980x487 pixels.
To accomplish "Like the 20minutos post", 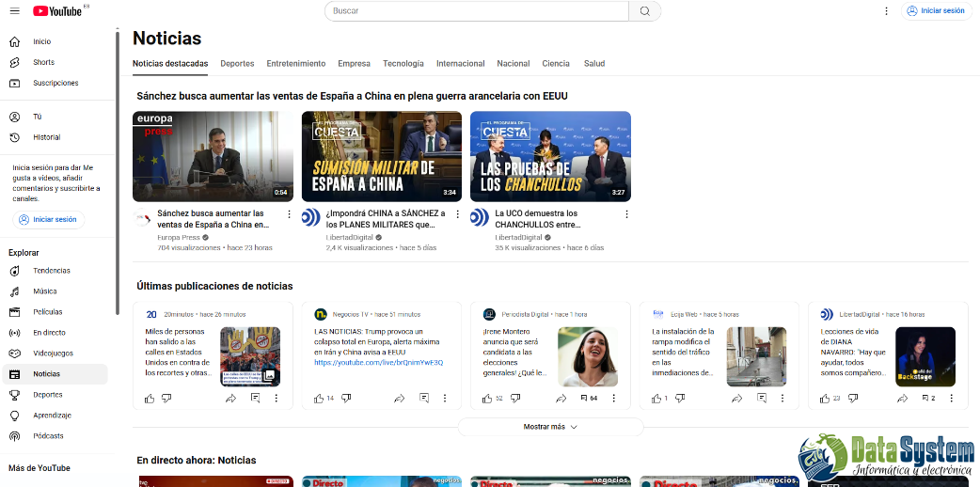I will tap(150, 399).
